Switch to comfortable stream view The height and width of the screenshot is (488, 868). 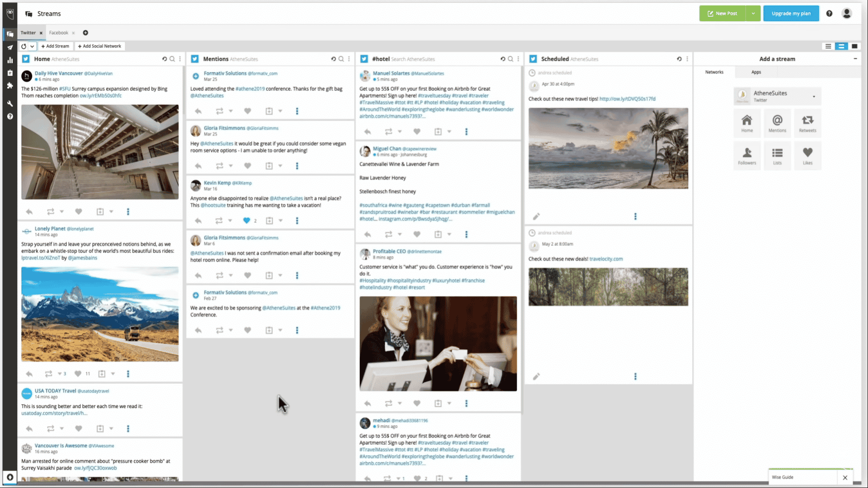841,46
